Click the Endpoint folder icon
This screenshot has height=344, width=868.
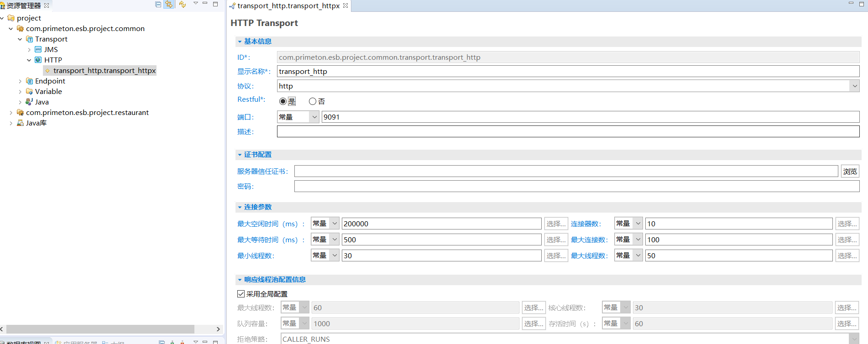pyautogui.click(x=29, y=81)
